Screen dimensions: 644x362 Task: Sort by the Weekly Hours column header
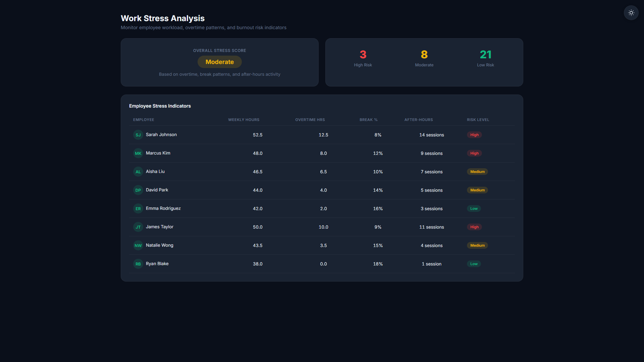244,120
